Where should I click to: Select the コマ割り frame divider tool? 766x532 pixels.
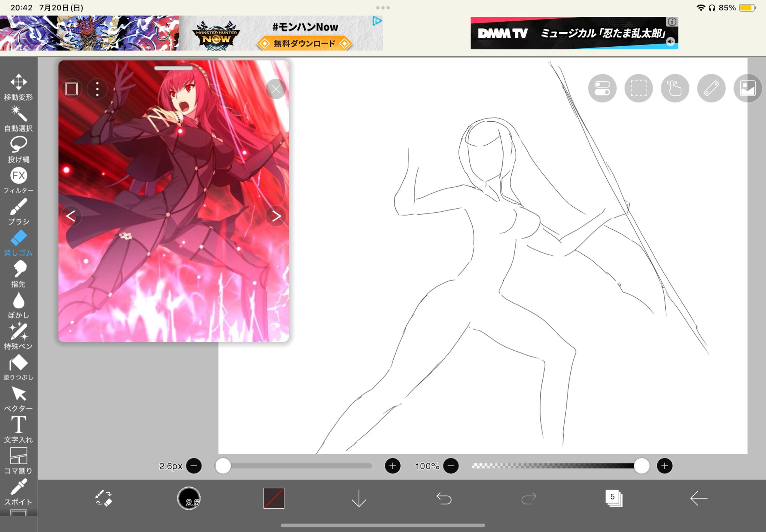[18, 461]
